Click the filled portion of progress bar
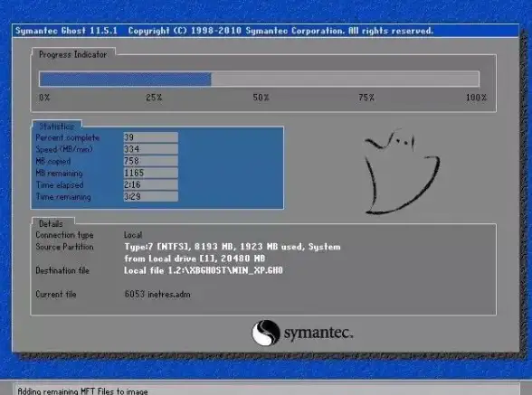This screenshot has height=395, width=532. tap(125, 80)
